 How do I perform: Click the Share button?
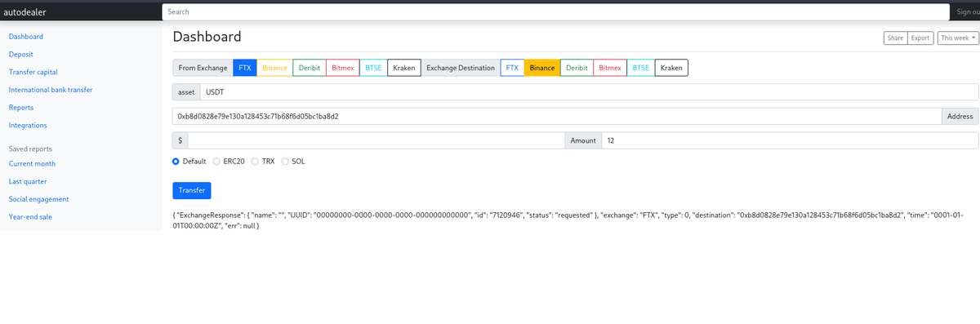click(895, 38)
